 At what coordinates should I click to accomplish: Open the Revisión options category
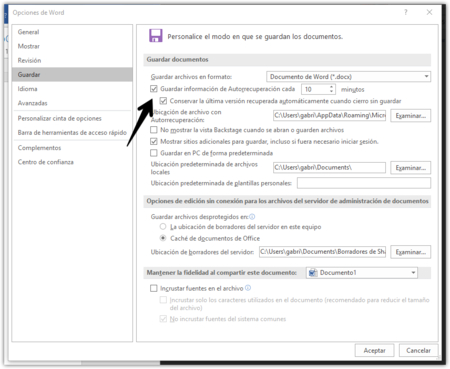[x=72, y=60]
